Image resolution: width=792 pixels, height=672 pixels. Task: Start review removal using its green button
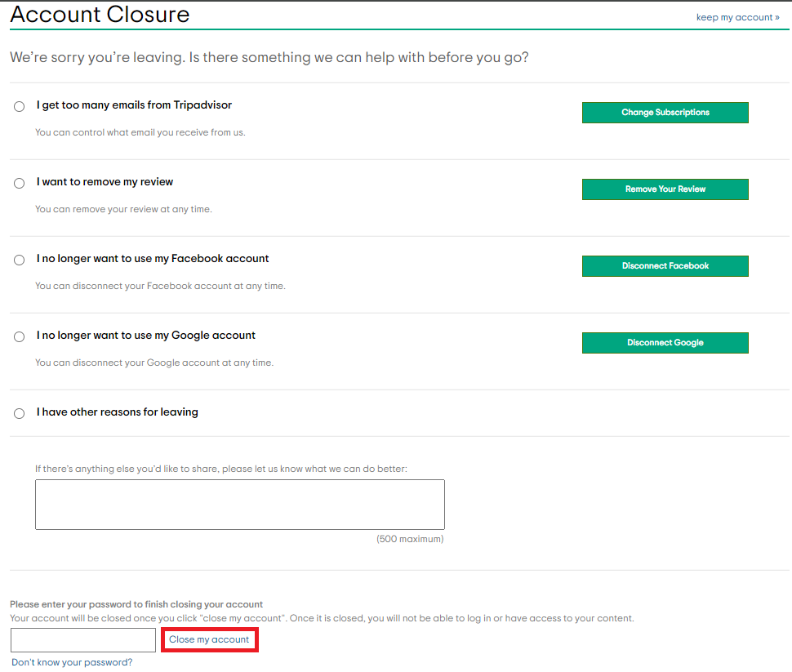coord(665,189)
